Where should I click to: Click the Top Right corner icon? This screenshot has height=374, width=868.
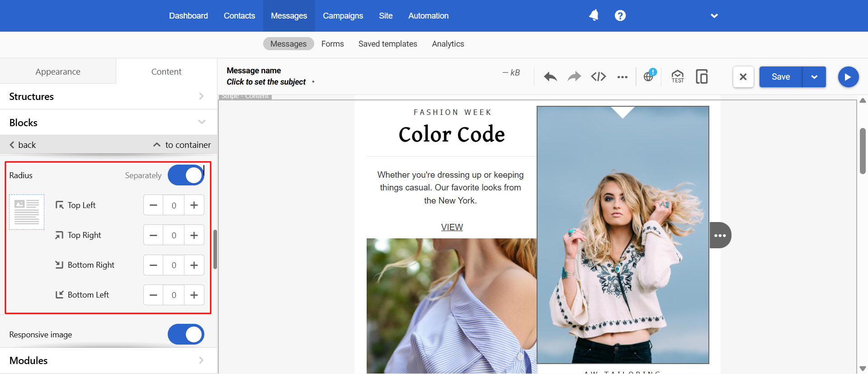(x=59, y=235)
